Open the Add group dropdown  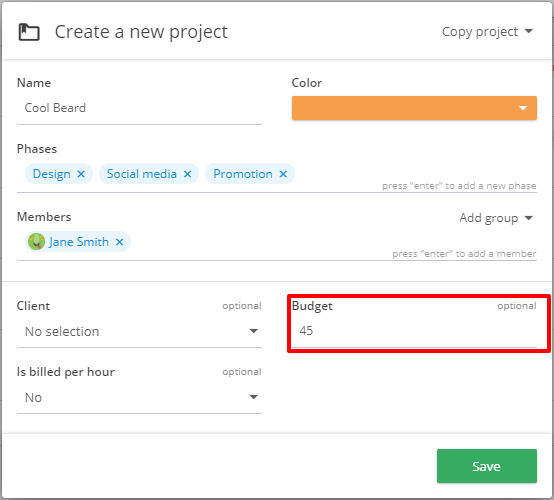496,218
